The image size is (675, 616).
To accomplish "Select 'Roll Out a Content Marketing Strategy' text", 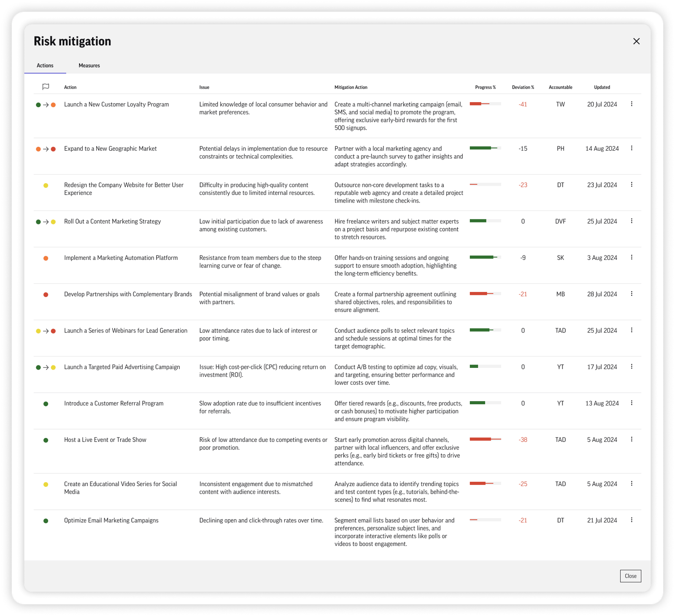I will coord(112,222).
